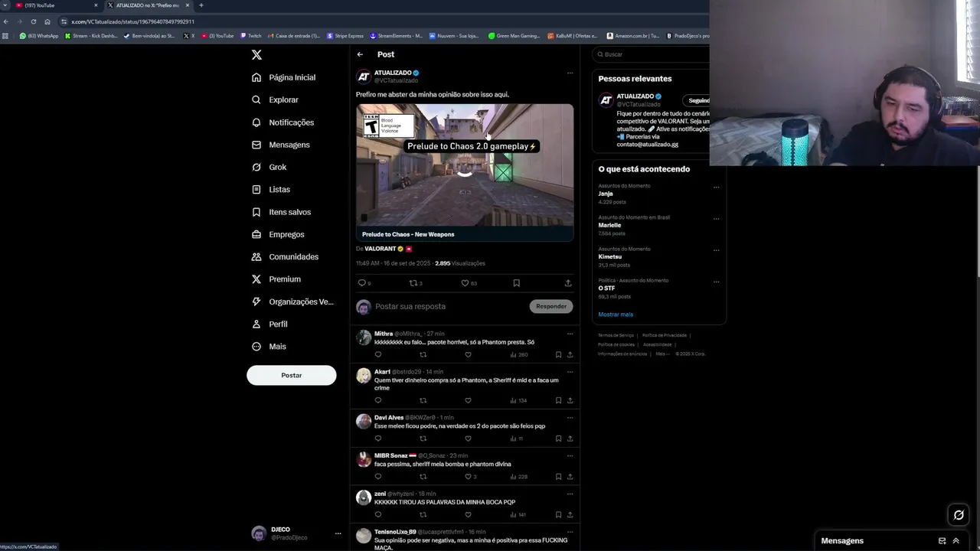
Task: Share Akari's reply
Action: tap(570, 400)
